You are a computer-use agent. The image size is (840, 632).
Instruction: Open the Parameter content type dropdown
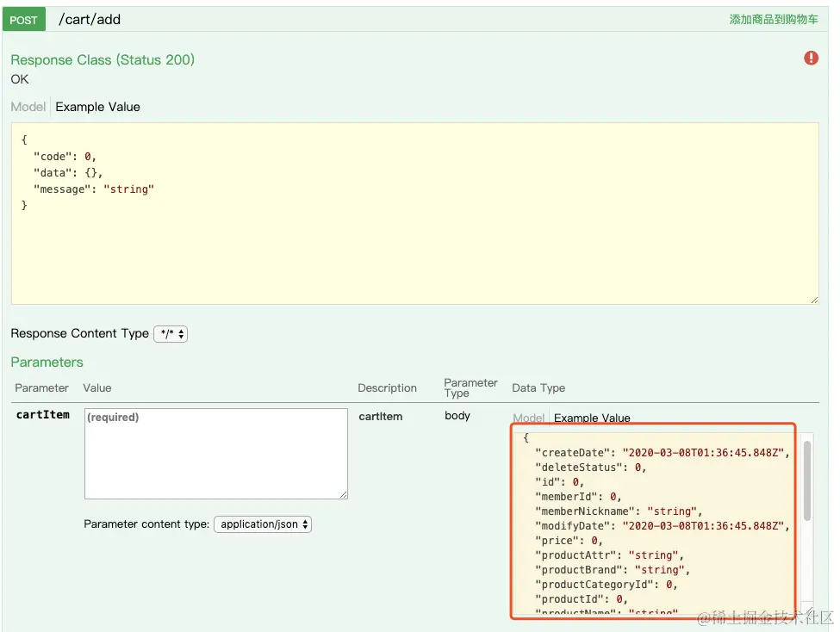[x=263, y=524]
